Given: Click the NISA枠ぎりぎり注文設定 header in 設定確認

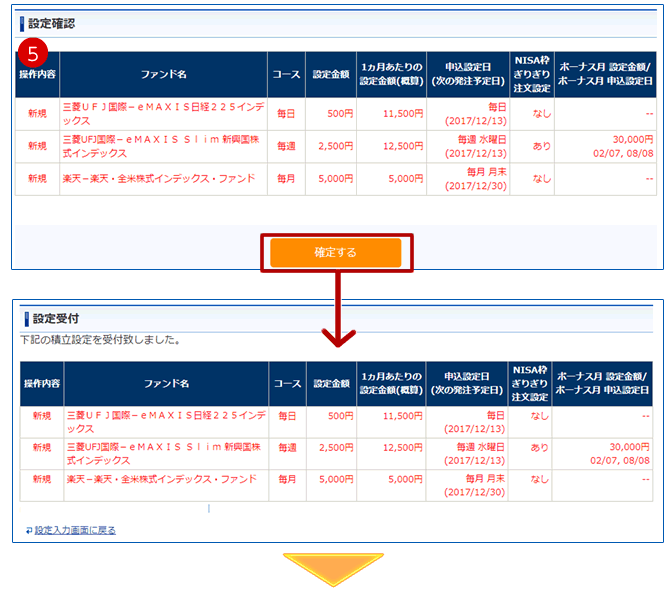Looking at the screenshot, I should (x=532, y=75).
